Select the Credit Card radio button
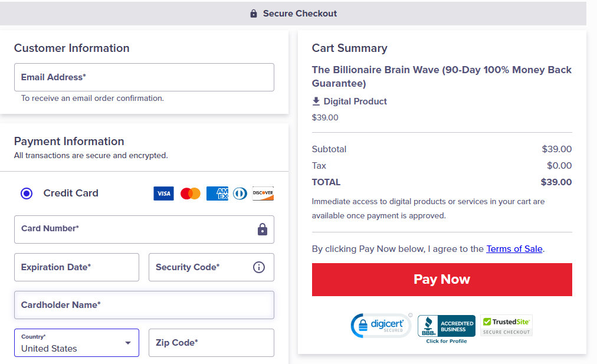Screen dimensions: 597x364 26,193
